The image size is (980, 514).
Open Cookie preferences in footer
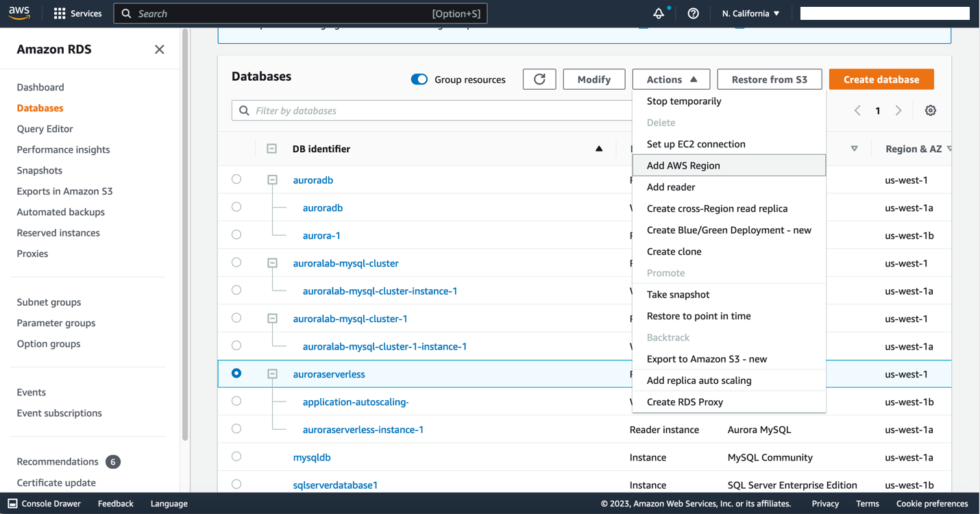point(932,504)
